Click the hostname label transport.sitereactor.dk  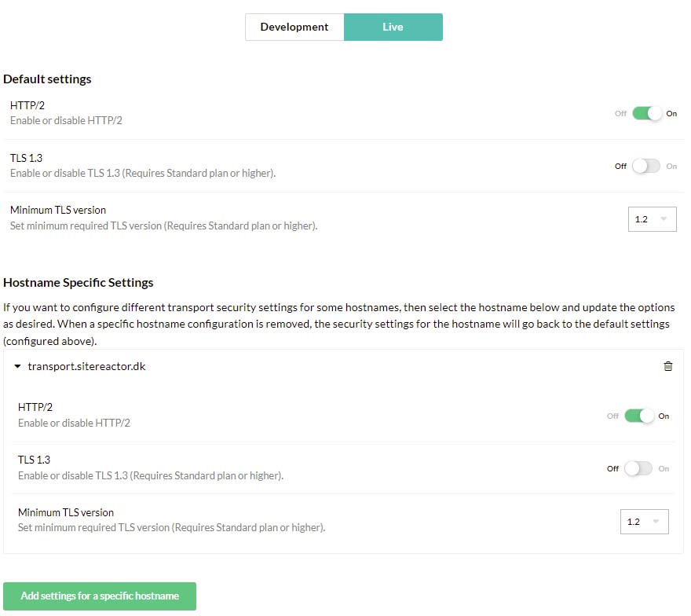tap(86, 366)
